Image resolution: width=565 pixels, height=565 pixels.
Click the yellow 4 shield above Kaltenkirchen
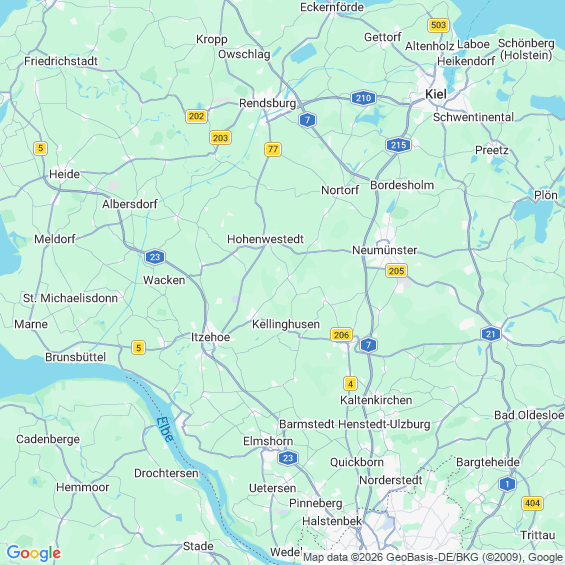(350, 384)
